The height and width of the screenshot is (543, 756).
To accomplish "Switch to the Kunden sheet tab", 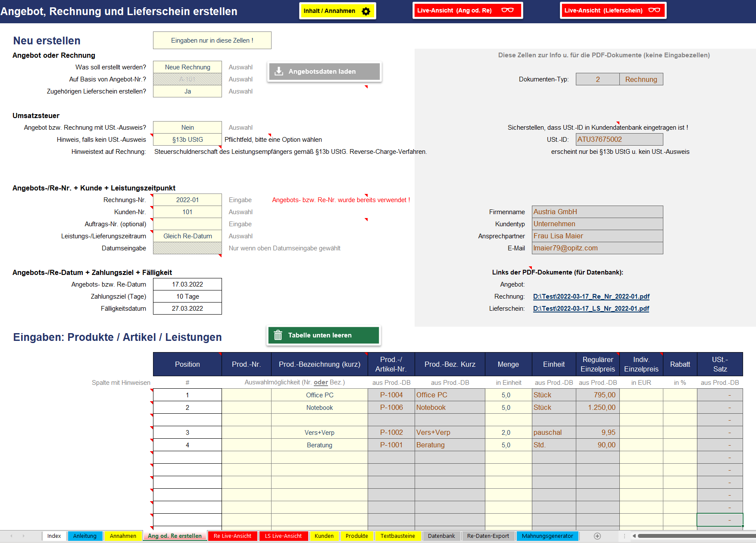I will point(324,536).
